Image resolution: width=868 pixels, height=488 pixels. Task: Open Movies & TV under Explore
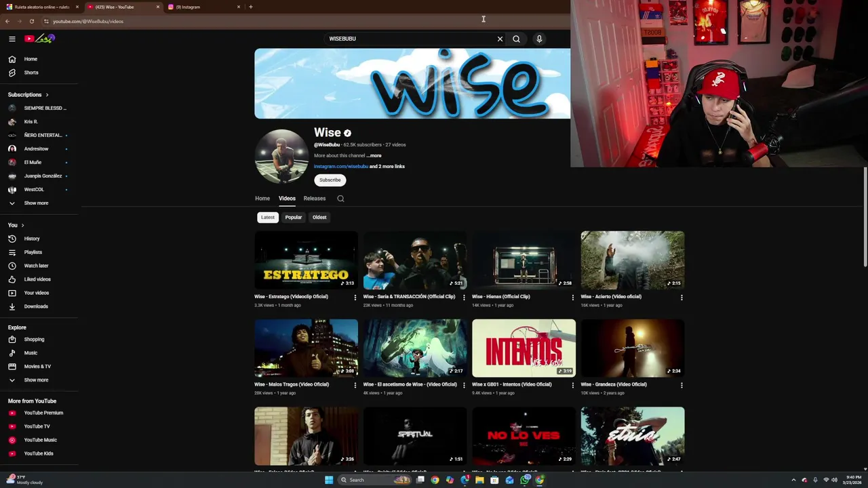point(39,366)
